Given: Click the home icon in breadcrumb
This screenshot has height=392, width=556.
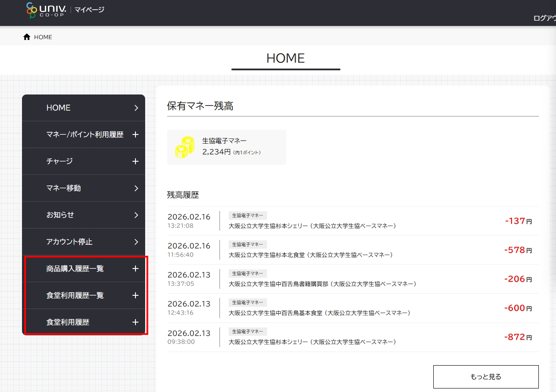Looking at the screenshot, I should (27, 37).
